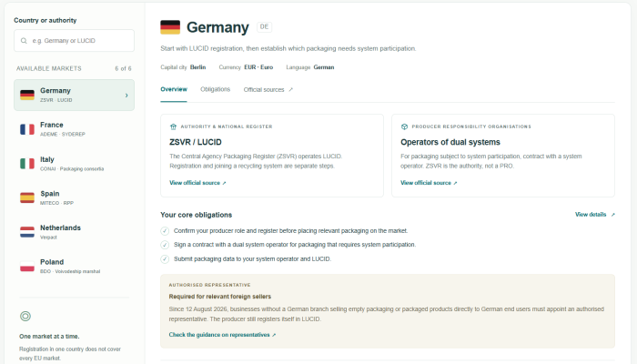Click the Italian flag icon
Viewport: 637px width, 364px height.
pyautogui.click(x=27, y=163)
